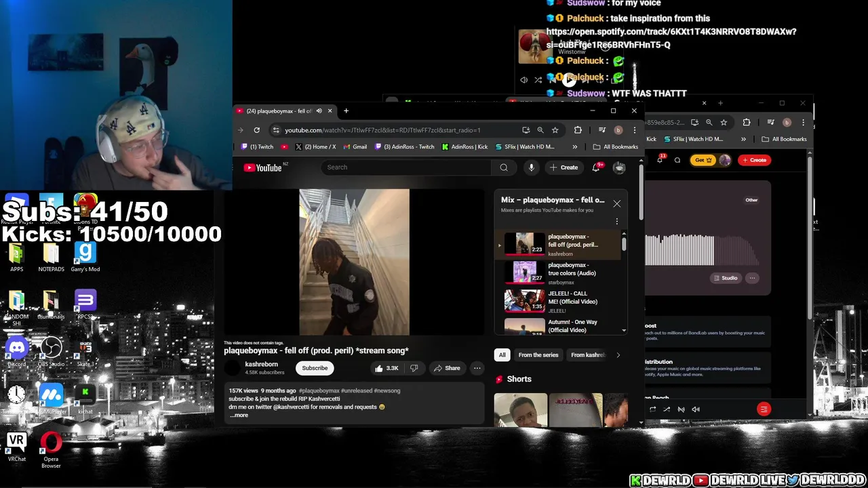Open the Chrome three-dot menu in the YouTube window
Screen dimensions: 868x488
tap(635, 130)
